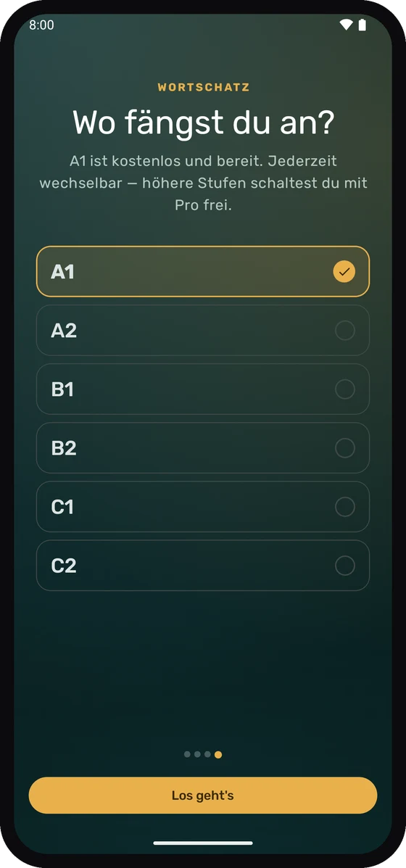Viewport: 406px width, 868px height.
Task: Go to third onboarding page dot
Action: [207, 755]
